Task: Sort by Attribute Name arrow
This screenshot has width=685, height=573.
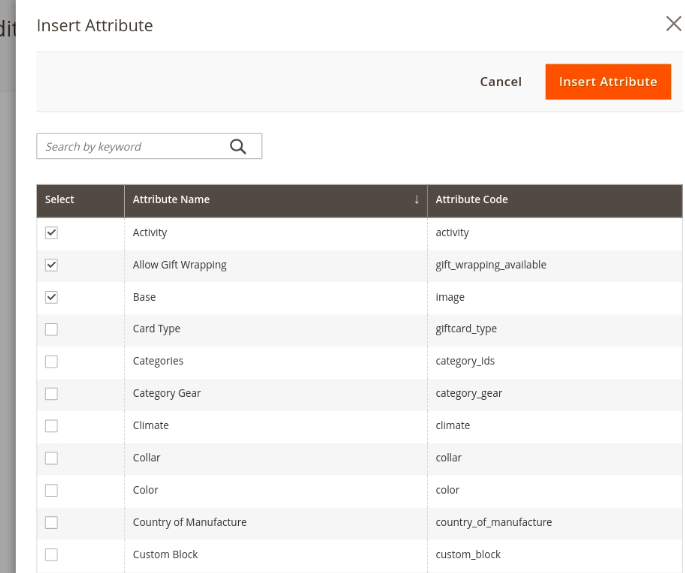Action: [x=416, y=200]
